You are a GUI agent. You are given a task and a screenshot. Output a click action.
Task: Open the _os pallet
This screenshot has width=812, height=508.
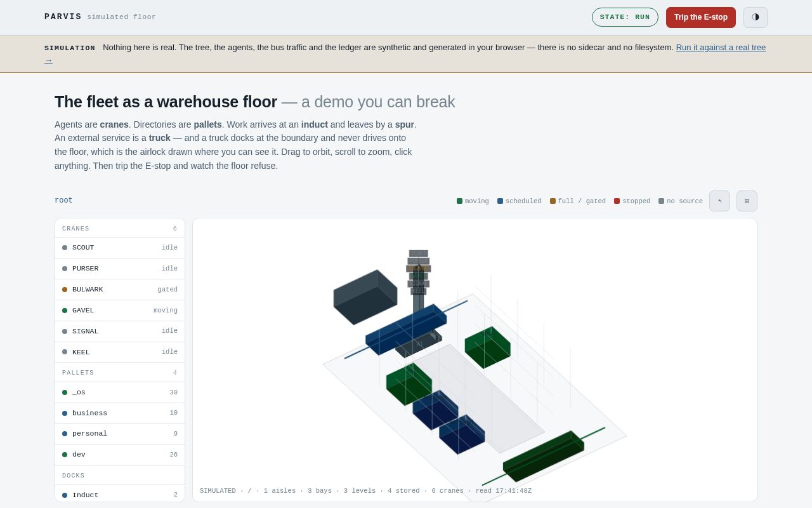[120, 392]
